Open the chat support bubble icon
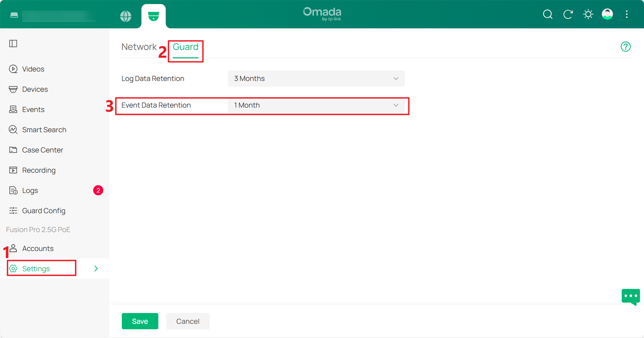Image resolution: width=644 pixels, height=338 pixels. (630, 297)
